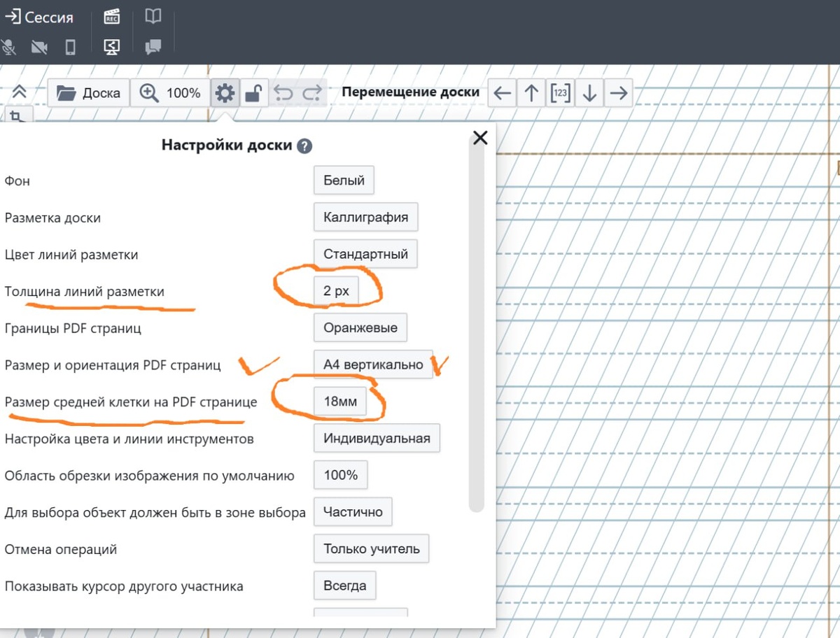840x638 pixels.
Task: Click the 100% zoom button
Action: tap(170, 92)
